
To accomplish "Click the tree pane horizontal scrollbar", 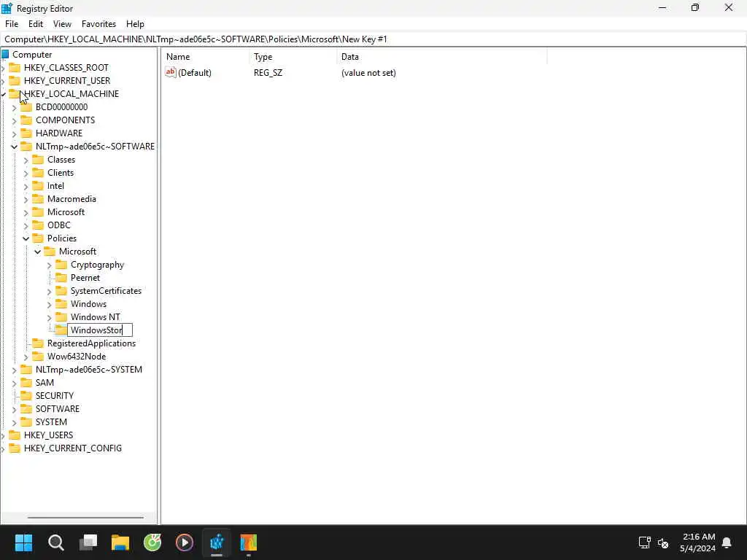I will 85,517.
